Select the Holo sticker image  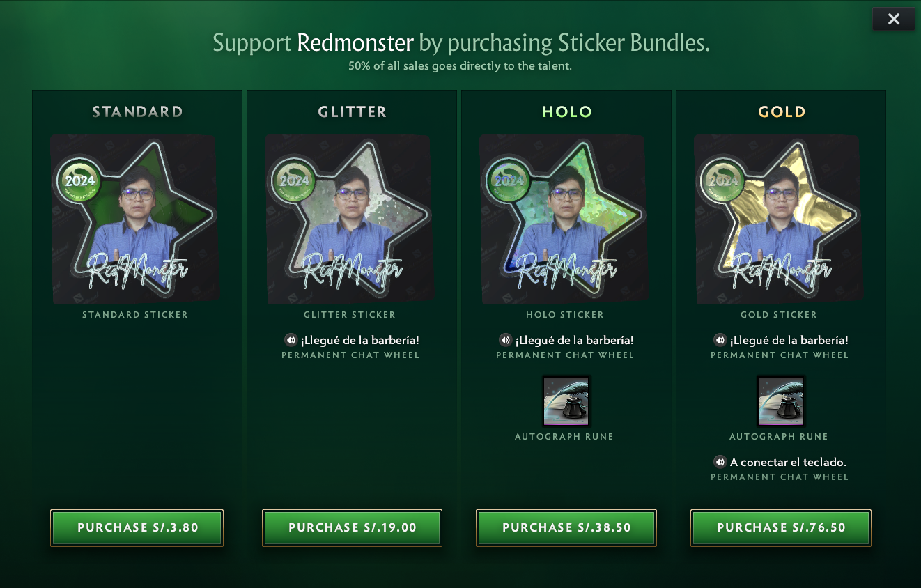point(564,219)
